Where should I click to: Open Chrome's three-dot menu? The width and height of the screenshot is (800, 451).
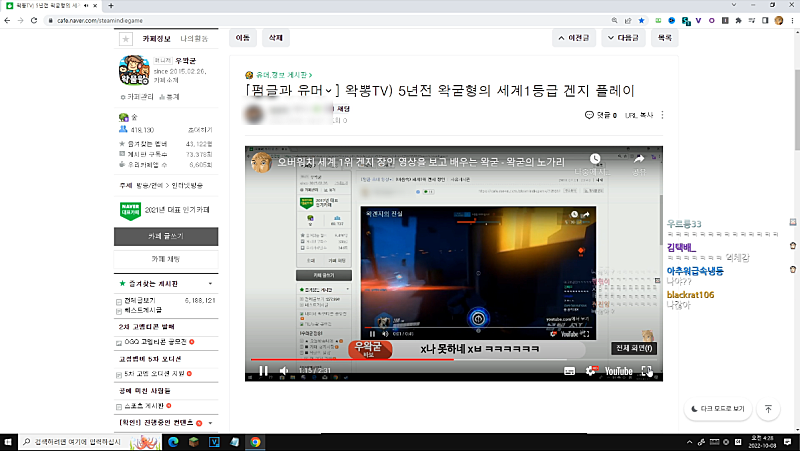point(792,20)
